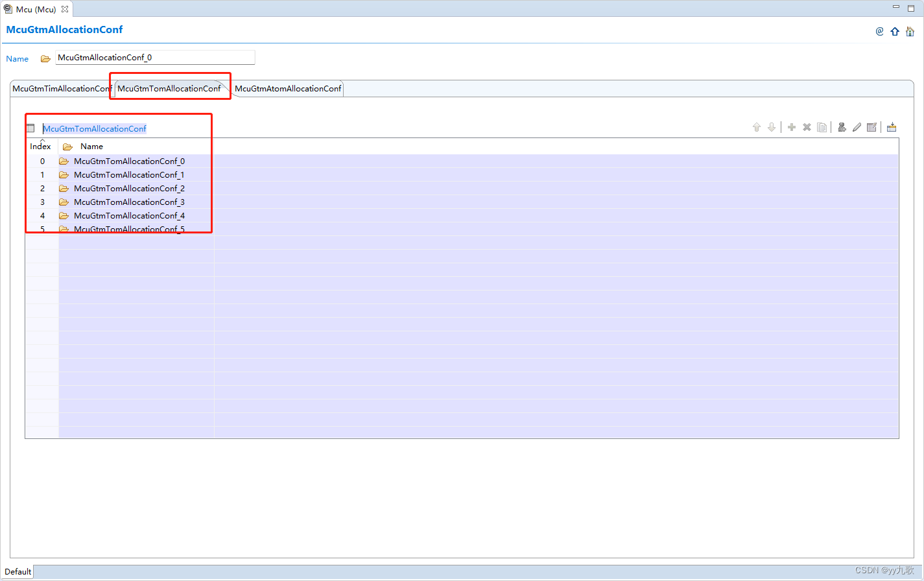Click the McuGtmAllocationConf page title

click(64, 30)
